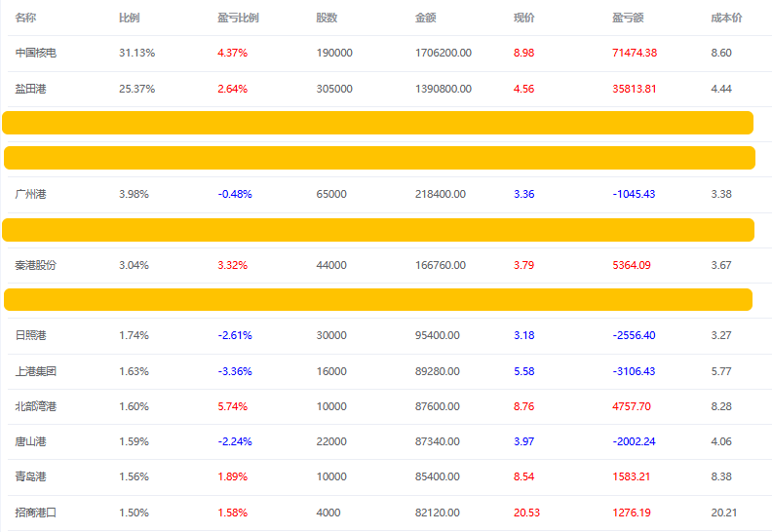Click the 5364.09 profit amount
Viewport: 772px width, 532px height.
click(632, 265)
